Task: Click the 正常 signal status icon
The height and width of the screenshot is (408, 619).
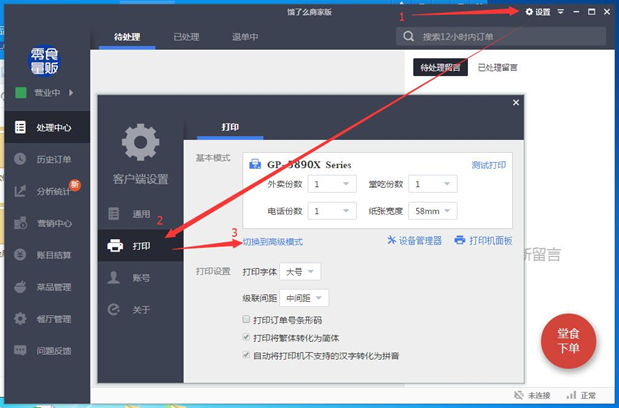Action: (571, 395)
